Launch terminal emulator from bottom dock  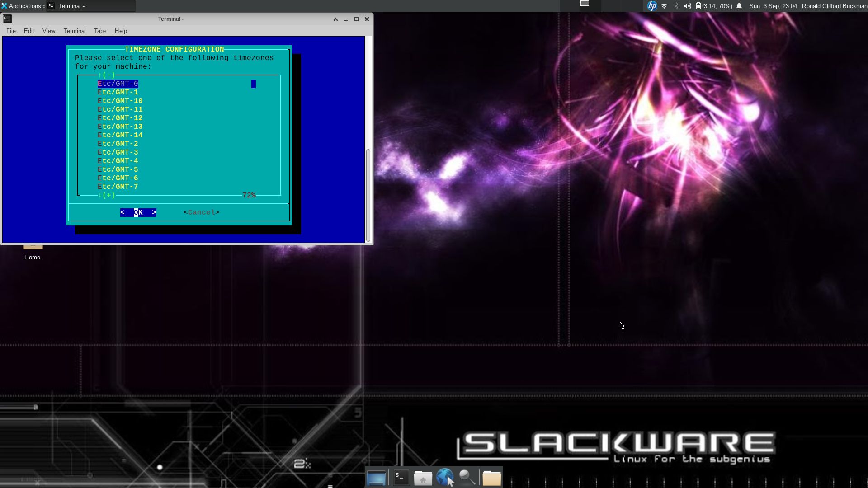tap(401, 478)
